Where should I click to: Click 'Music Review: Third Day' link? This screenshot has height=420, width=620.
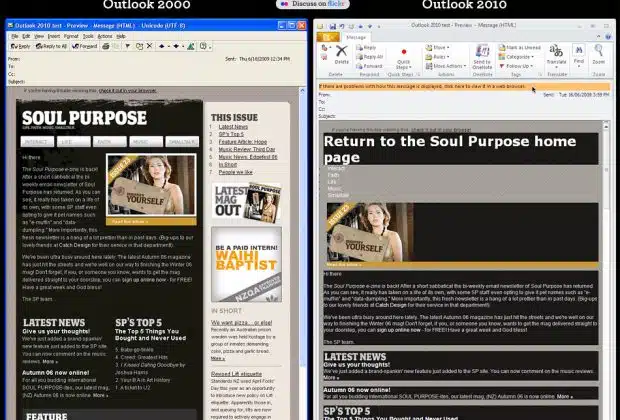point(247,149)
